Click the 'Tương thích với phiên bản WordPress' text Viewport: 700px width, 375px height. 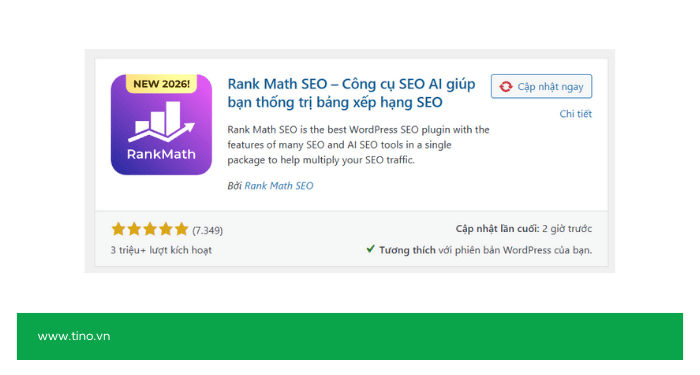[486, 250]
